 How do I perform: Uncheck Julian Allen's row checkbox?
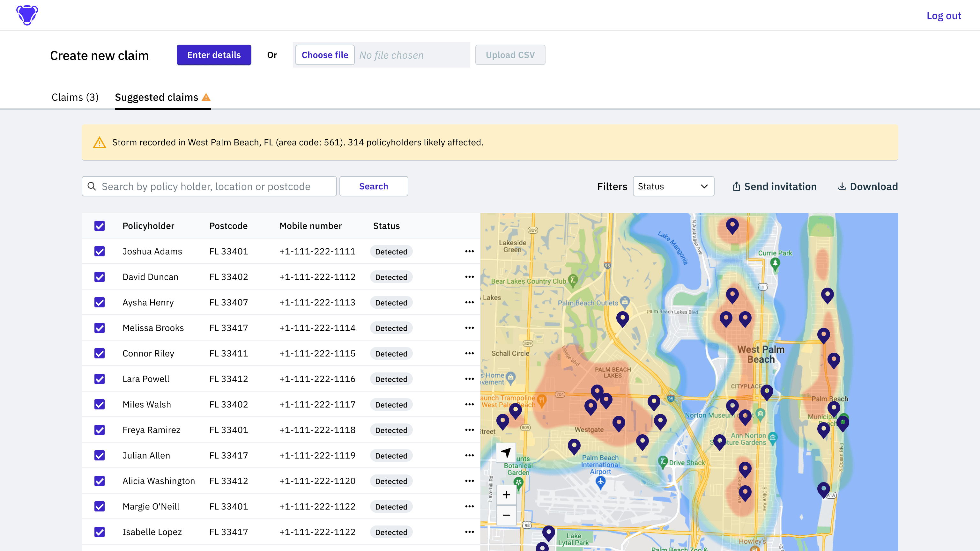[100, 456]
